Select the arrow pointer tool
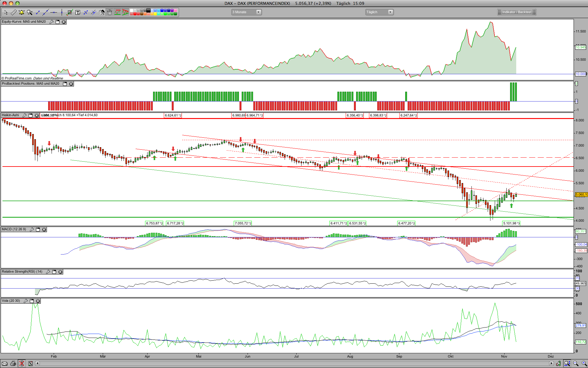588x368 pixels. pyautogui.click(x=6, y=12)
